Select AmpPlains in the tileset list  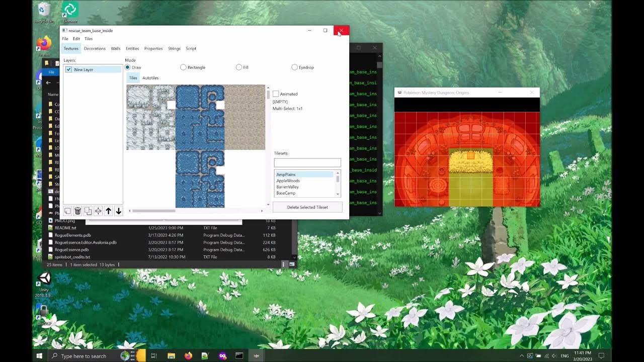[x=304, y=174]
